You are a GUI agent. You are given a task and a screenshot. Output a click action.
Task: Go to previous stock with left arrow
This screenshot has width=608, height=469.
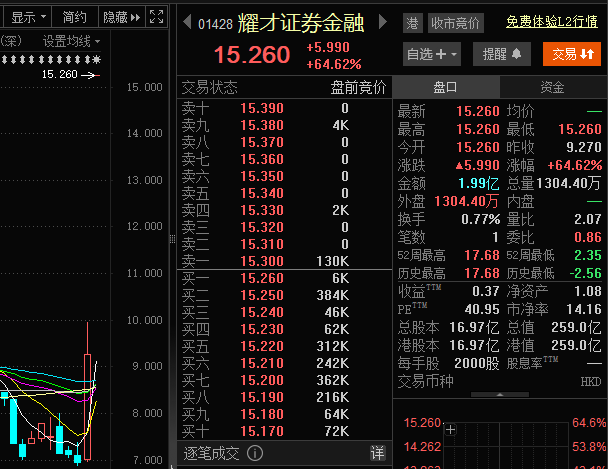click(x=187, y=22)
